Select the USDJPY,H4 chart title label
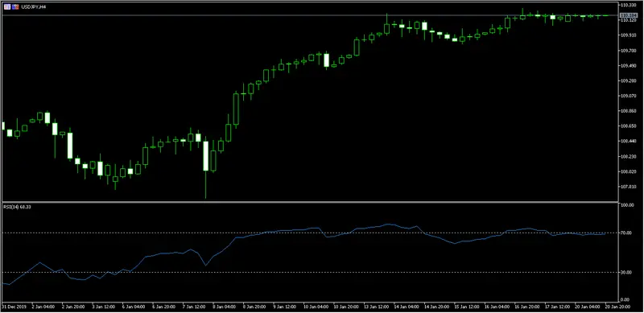The image size is (644, 313). (32, 7)
